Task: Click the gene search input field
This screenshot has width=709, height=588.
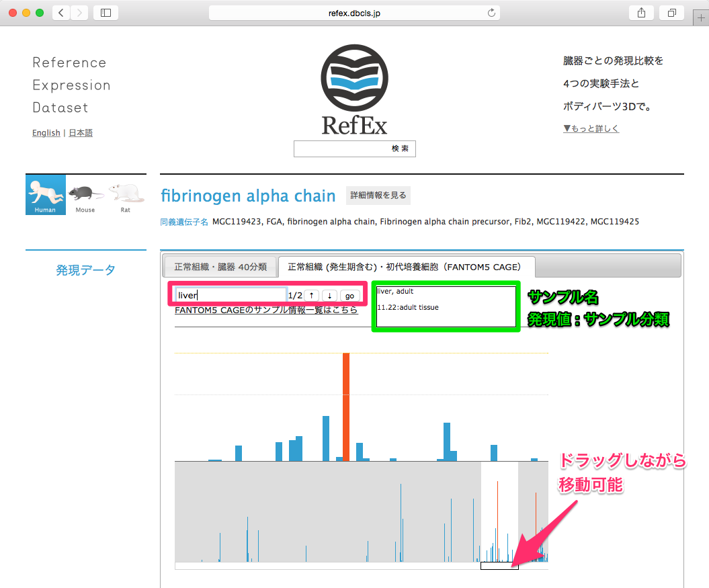Action: (341, 149)
